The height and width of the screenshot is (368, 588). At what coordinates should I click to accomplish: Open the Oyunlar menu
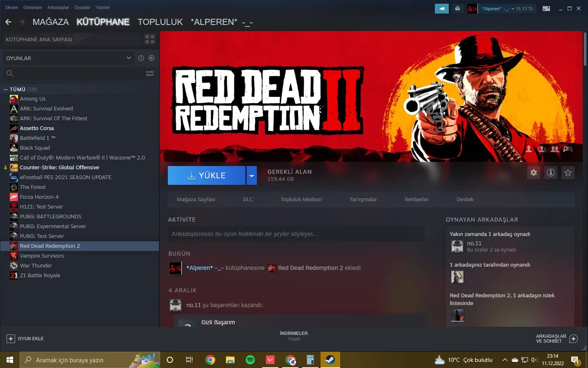tap(82, 7)
